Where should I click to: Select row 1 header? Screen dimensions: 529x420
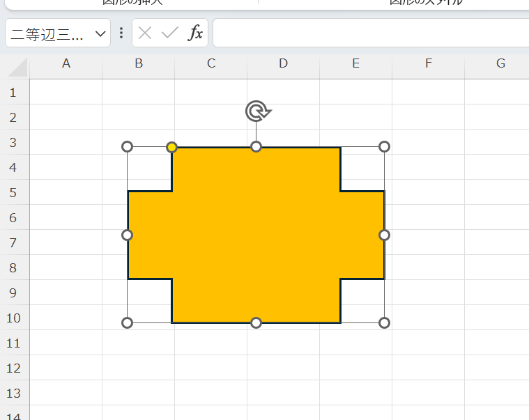(x=13, y=92)
